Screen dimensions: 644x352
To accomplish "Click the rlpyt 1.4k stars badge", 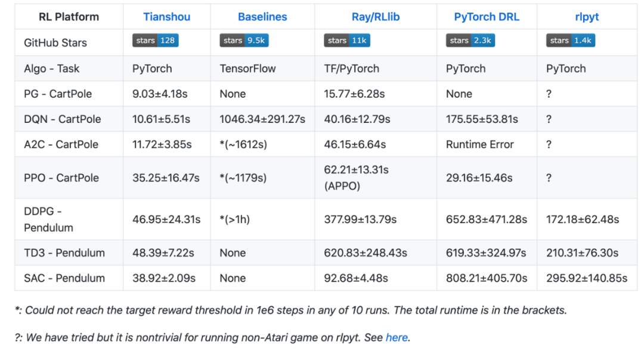I will coord(570,41).
